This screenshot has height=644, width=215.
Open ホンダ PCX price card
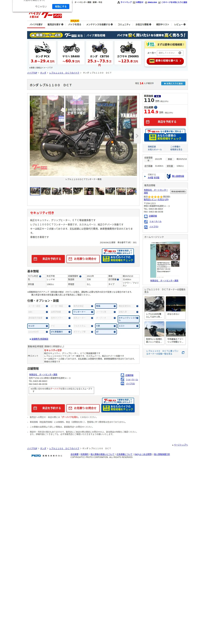click(42, 52)
